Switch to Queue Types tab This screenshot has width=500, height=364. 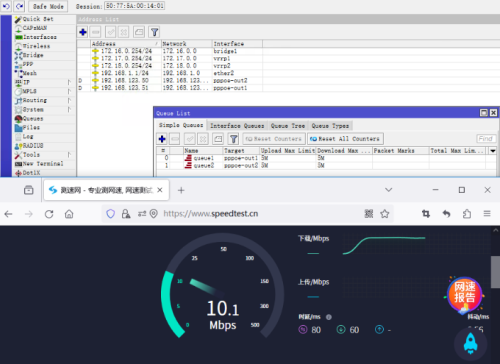(330, 126)
